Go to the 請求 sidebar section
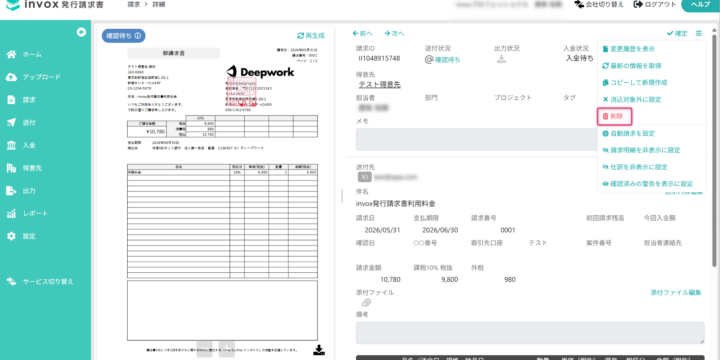Viewport: 720px width, 360px height. 21,100
